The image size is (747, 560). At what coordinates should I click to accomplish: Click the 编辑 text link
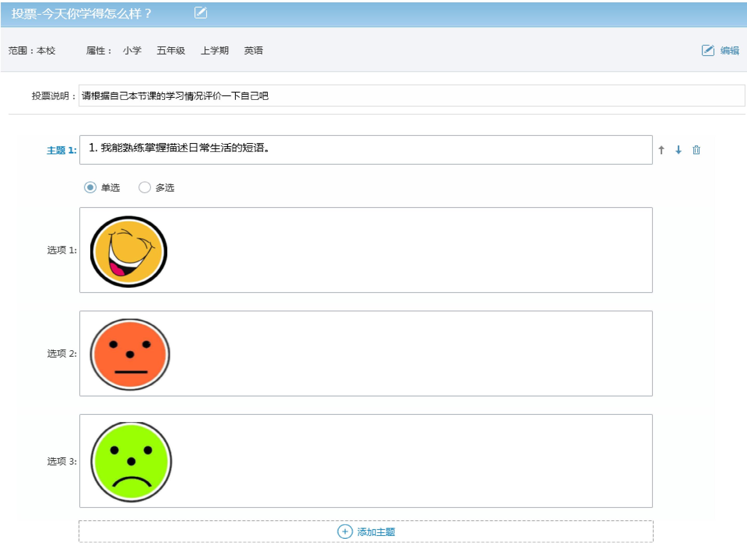pyautogui.click(x=729, y=51)
